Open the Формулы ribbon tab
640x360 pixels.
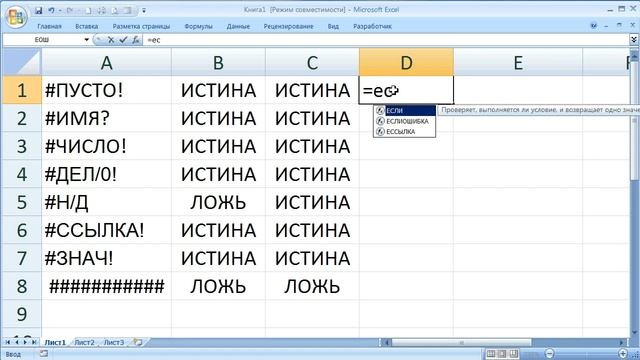(x=198, y=26)
